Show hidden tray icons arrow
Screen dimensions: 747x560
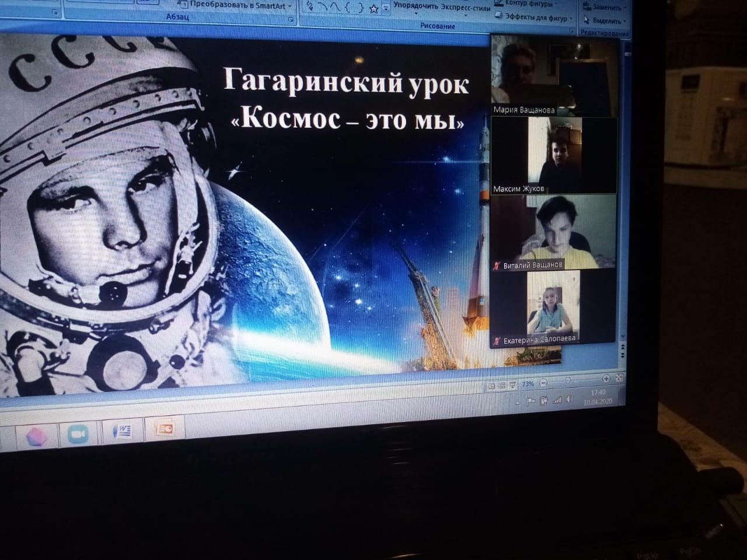coord(518,403)
